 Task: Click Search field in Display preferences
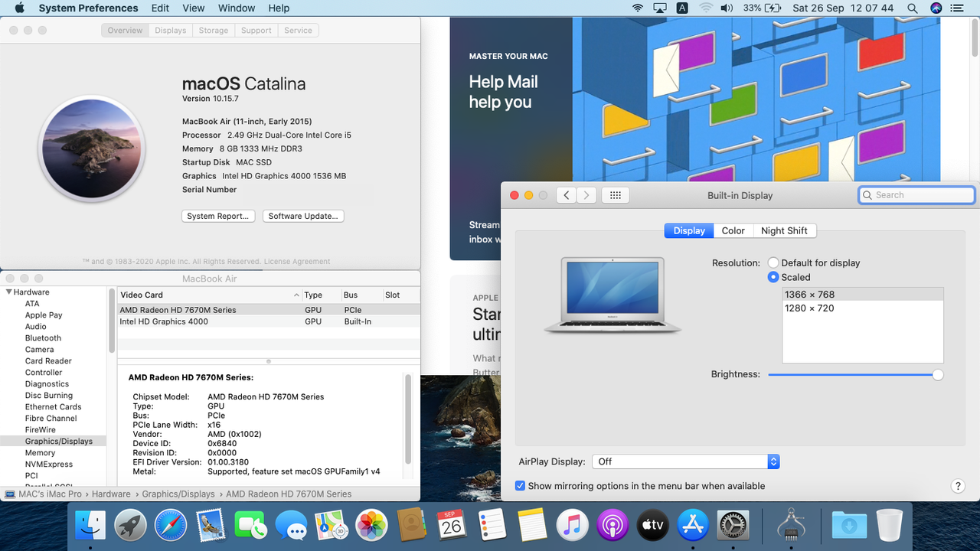pos(916,195)
